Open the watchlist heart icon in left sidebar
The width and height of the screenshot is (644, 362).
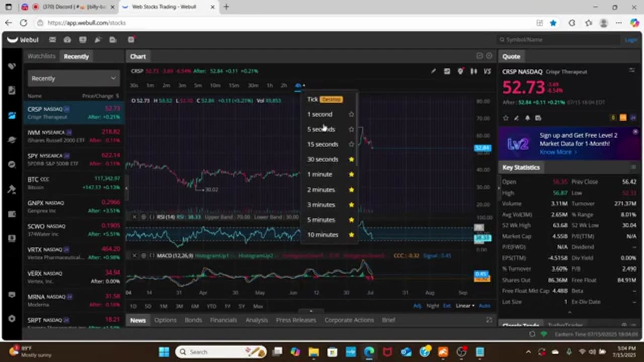point(12,66)
